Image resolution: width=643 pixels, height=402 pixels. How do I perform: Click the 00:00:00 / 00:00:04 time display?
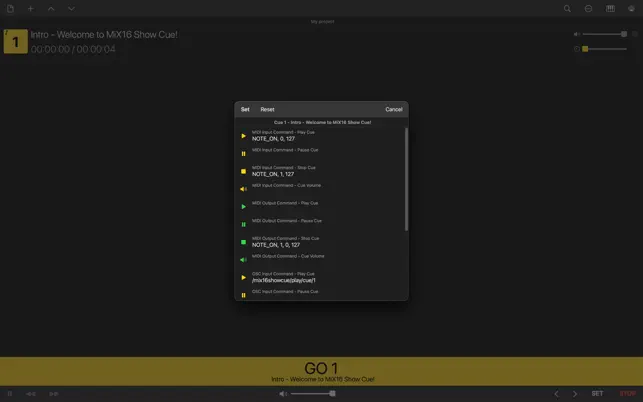point(73,49)
